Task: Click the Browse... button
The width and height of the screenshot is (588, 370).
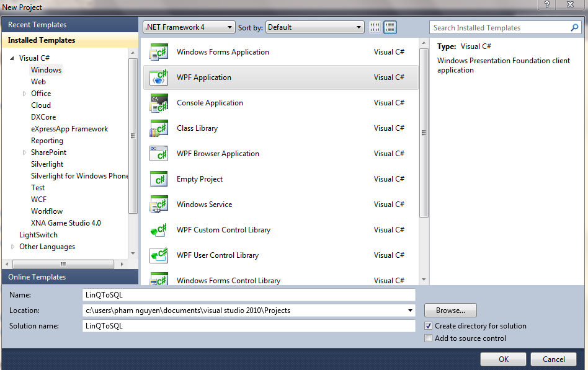Action: [x=450, y=311]
